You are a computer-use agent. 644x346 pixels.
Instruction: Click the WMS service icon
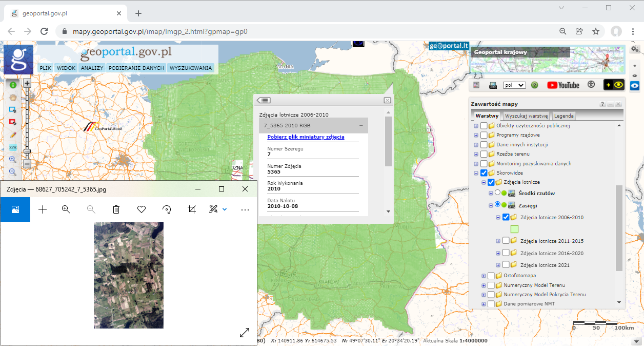point(493,85)
